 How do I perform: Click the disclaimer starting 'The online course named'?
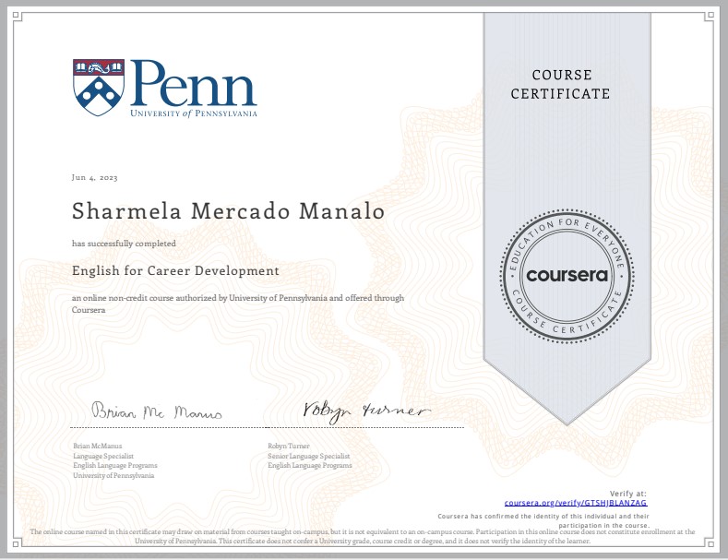tap(362, 536)
